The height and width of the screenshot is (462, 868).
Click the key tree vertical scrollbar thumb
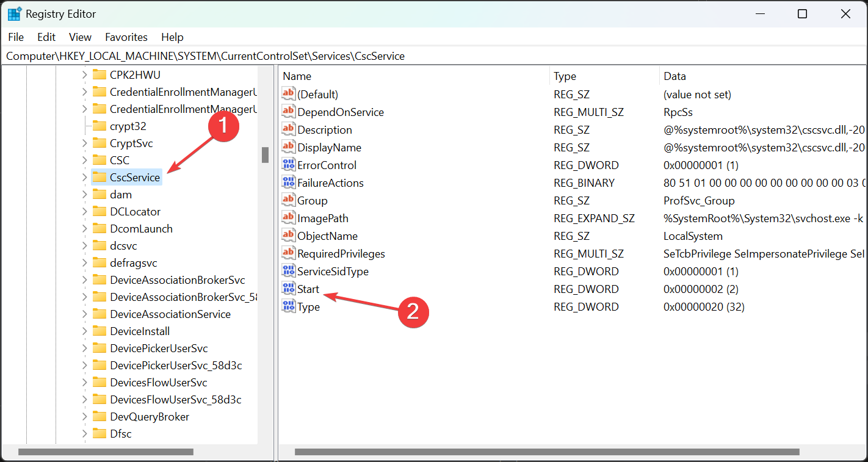pyautogui.click(x=265, y=155)
